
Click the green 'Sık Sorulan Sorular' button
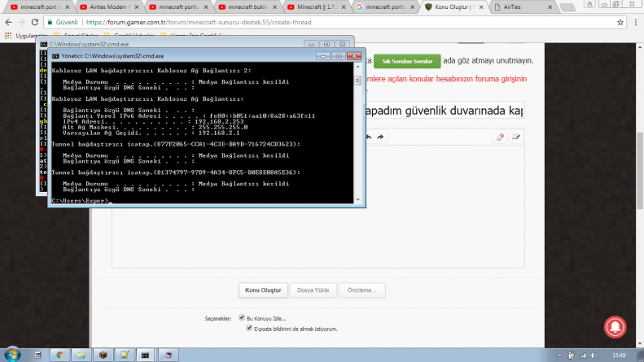tap(407, 61)
